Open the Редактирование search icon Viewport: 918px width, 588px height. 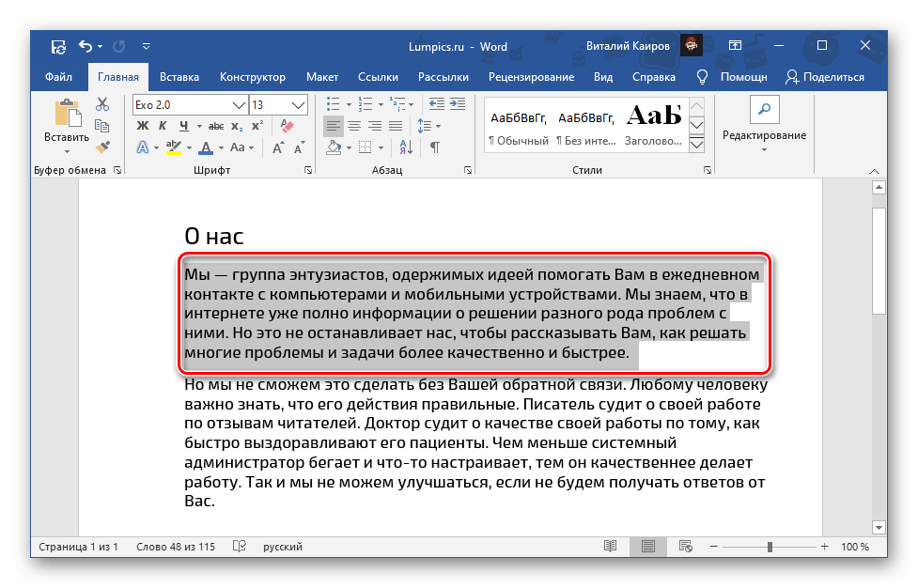(x=764, y=109)
